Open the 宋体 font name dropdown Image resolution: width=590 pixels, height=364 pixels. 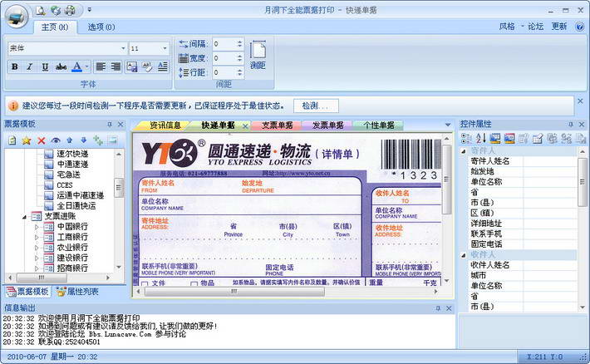tap(123, 48)
